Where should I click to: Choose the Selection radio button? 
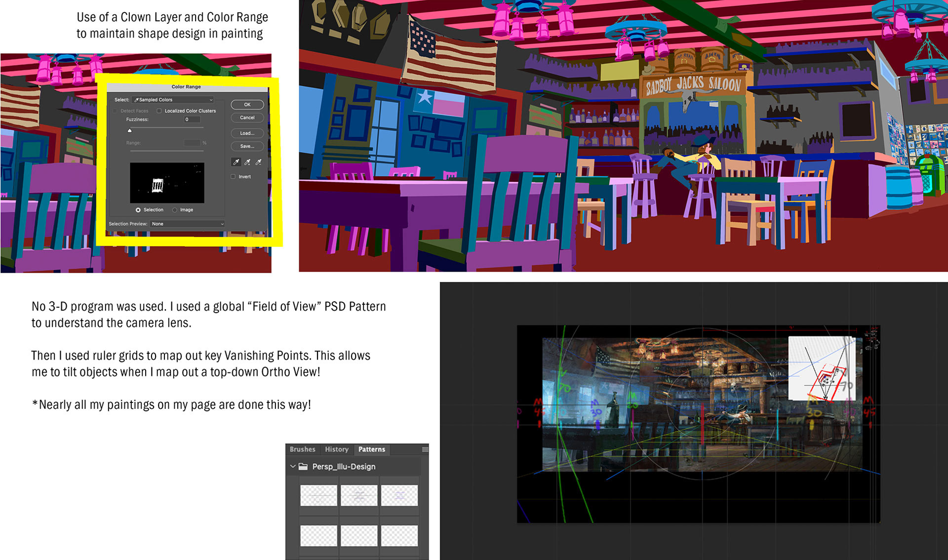pos(138,210)
